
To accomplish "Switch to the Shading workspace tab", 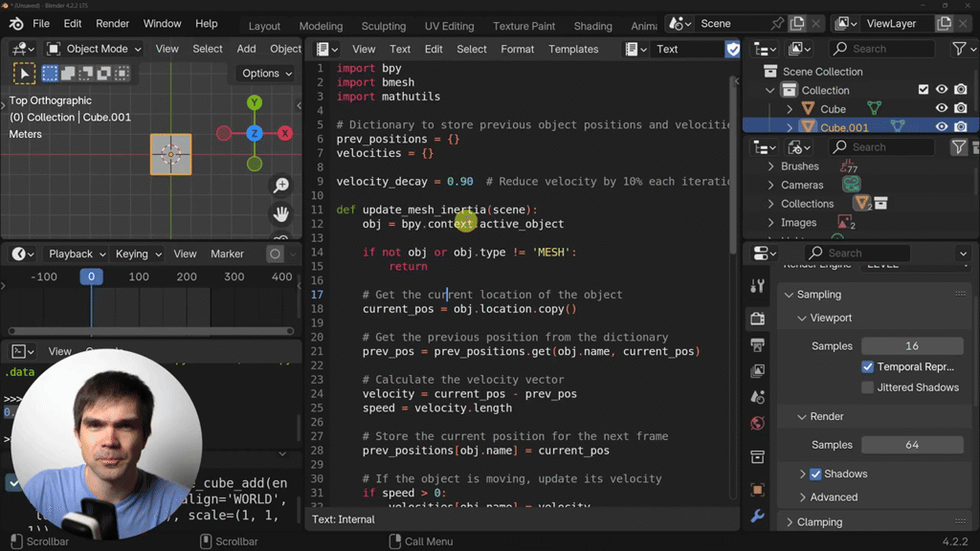I will (592, 26).
